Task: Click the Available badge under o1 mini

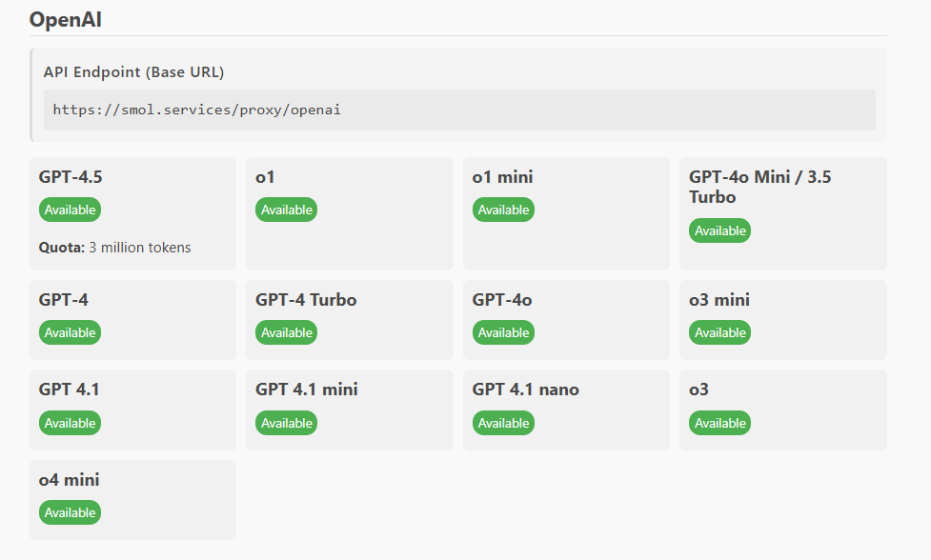Action: pos(503,210)
